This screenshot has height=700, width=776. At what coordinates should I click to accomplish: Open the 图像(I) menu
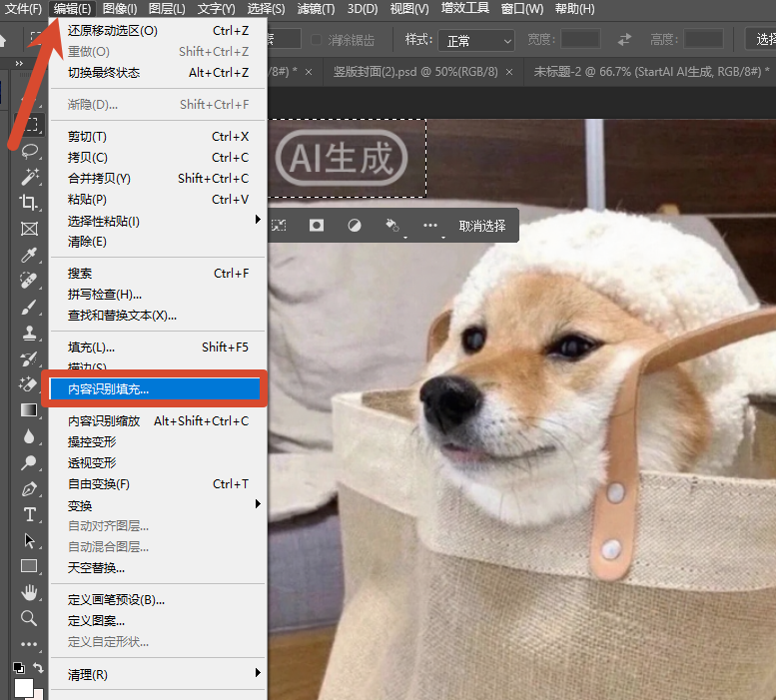point(120,9)
